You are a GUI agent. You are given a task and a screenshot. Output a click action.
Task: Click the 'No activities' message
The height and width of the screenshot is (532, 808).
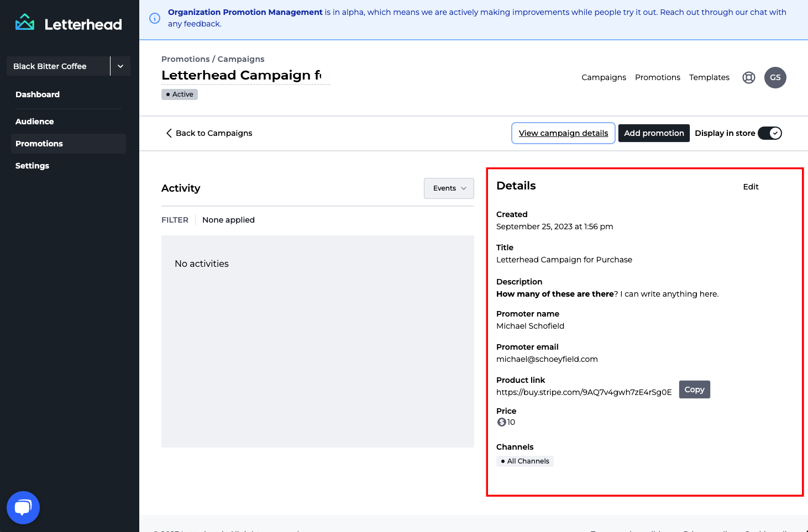202,264
